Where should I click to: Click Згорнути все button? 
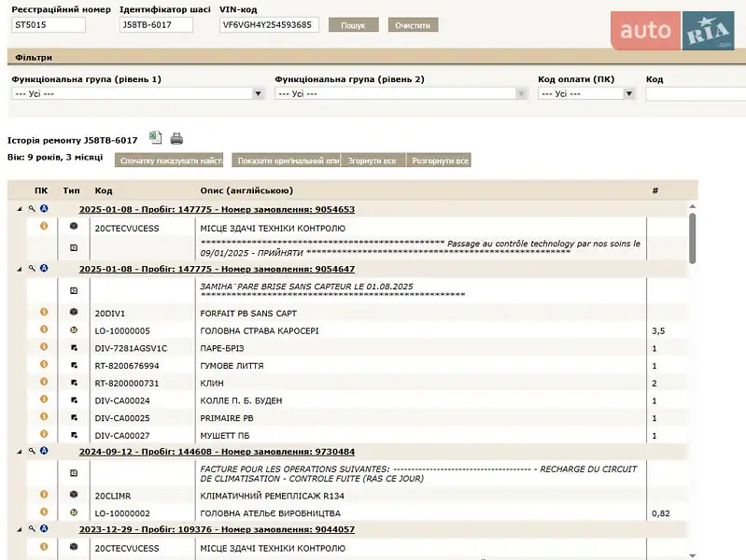click(372, 161)
